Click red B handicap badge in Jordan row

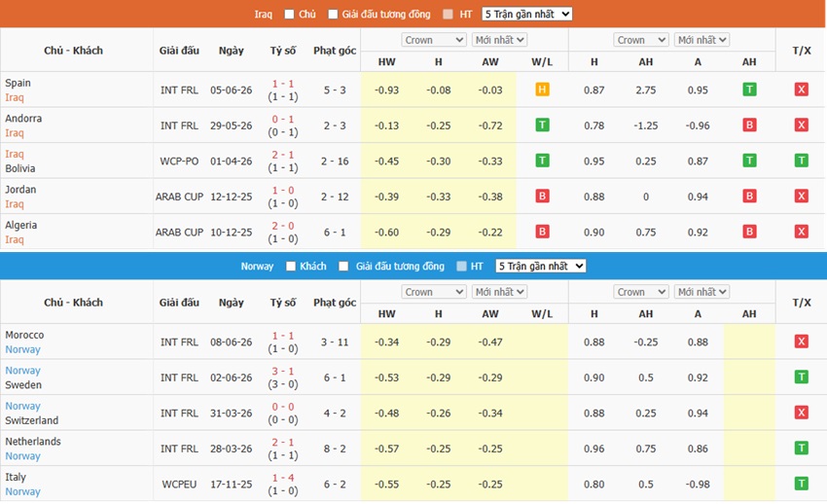pyautogui.click(x=749, y=197)
